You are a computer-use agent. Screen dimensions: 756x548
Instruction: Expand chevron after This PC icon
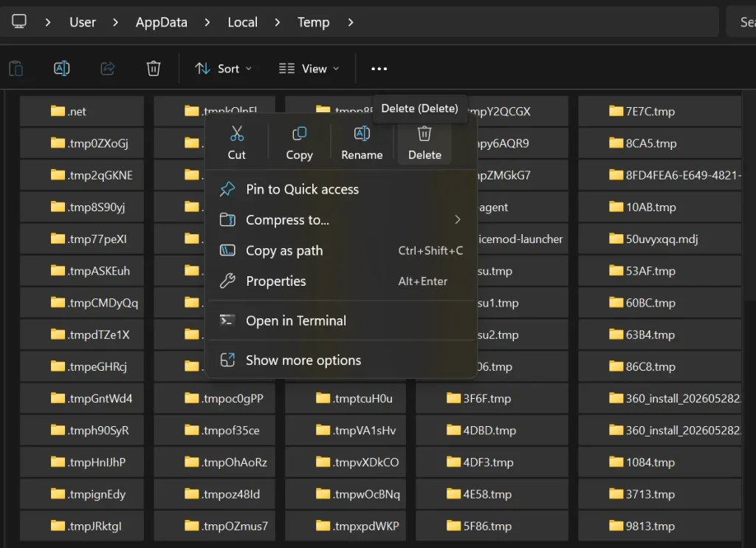[x=48, y=22]
